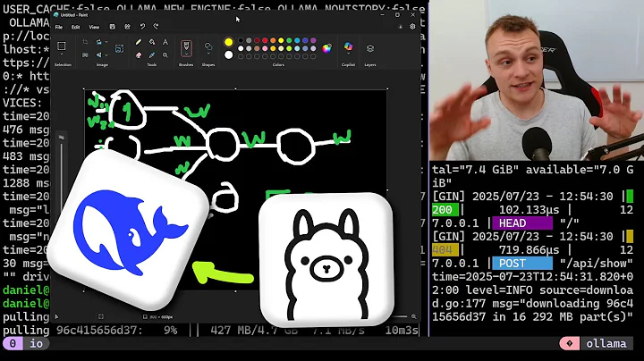Open the Shapes gallery icon

point(208,46)
